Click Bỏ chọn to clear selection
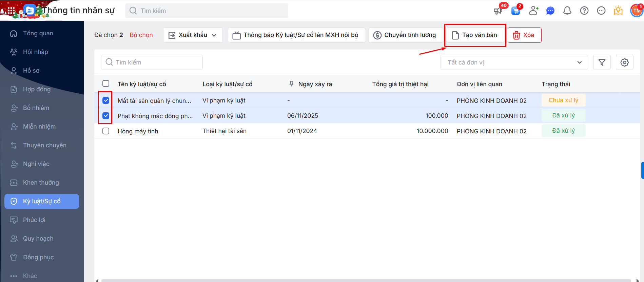Screen dimensions: 644x282 coord(141,35)
